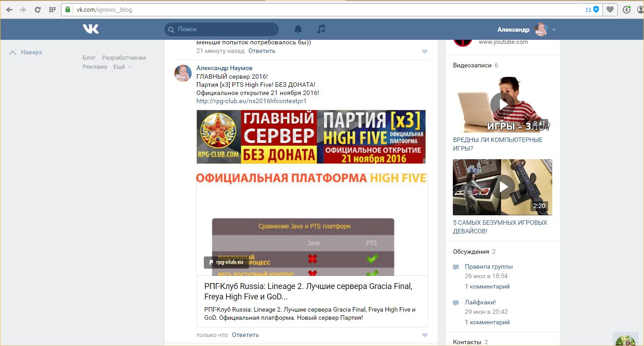The height and width of the screenshot is (346, 644).
Task: Open the music player note icon
Action: pos(321,29)
